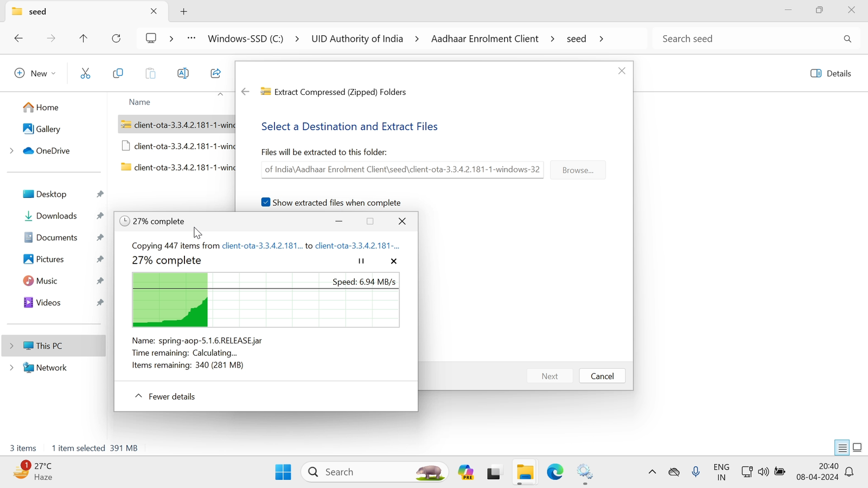Go back using the Explorer back arrow
This screenshot has height=488, width=868.
pos(18,38)
